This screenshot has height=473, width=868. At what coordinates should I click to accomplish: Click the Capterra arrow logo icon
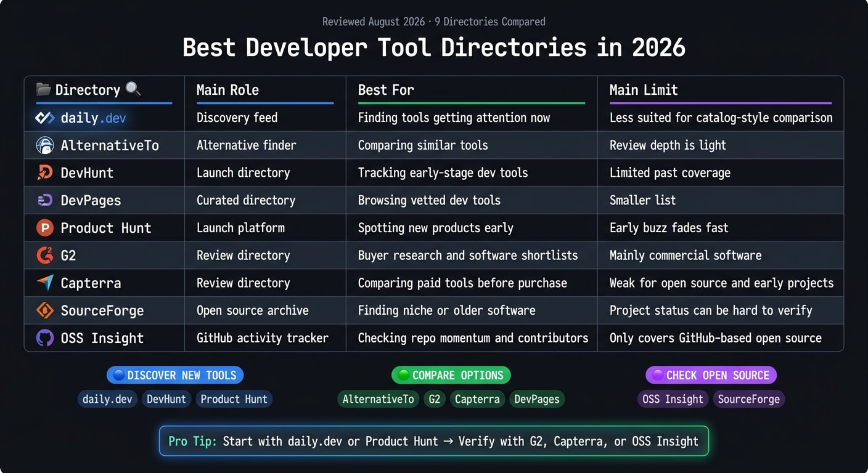point(45,283)
